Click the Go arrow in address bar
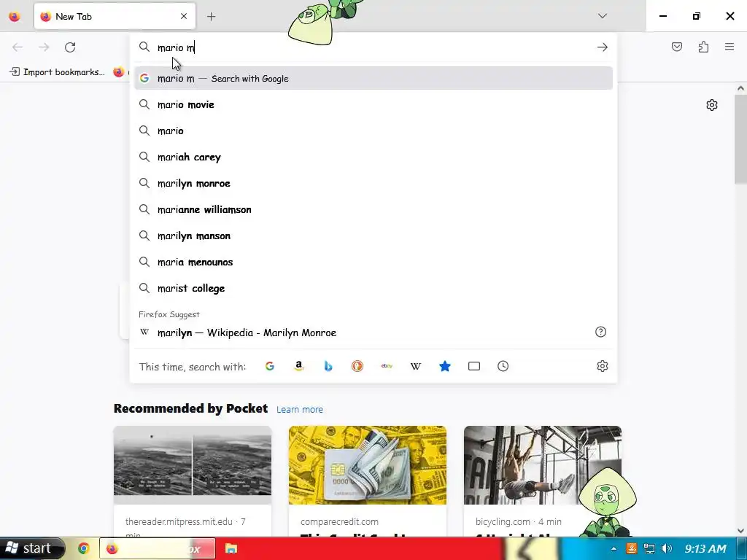Screen dimensions: 747x560 [602, 47]
